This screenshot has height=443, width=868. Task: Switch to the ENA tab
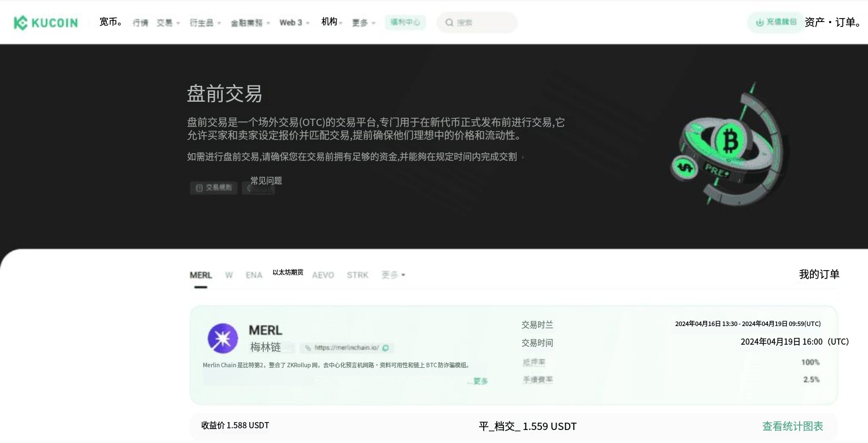coord(254,275)
